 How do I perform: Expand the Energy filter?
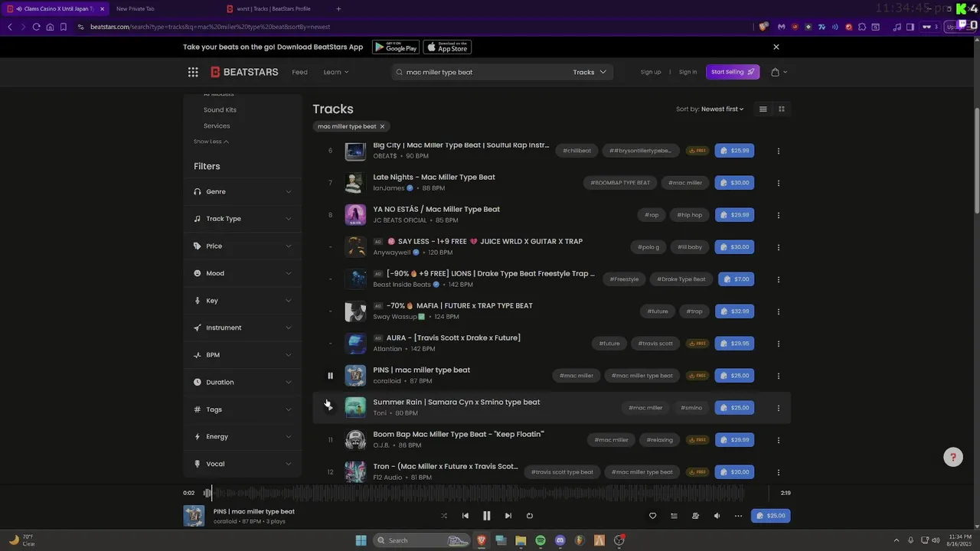(x=243, y=437)
